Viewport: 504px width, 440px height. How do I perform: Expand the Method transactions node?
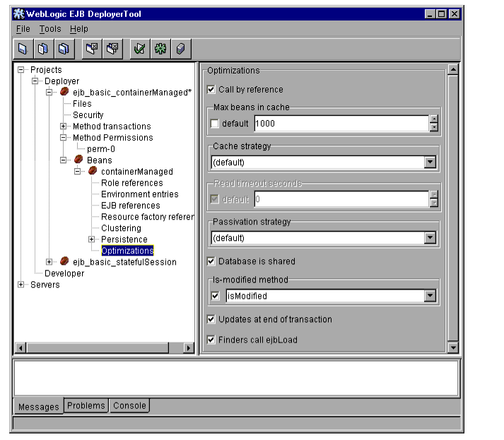point(64,126)
